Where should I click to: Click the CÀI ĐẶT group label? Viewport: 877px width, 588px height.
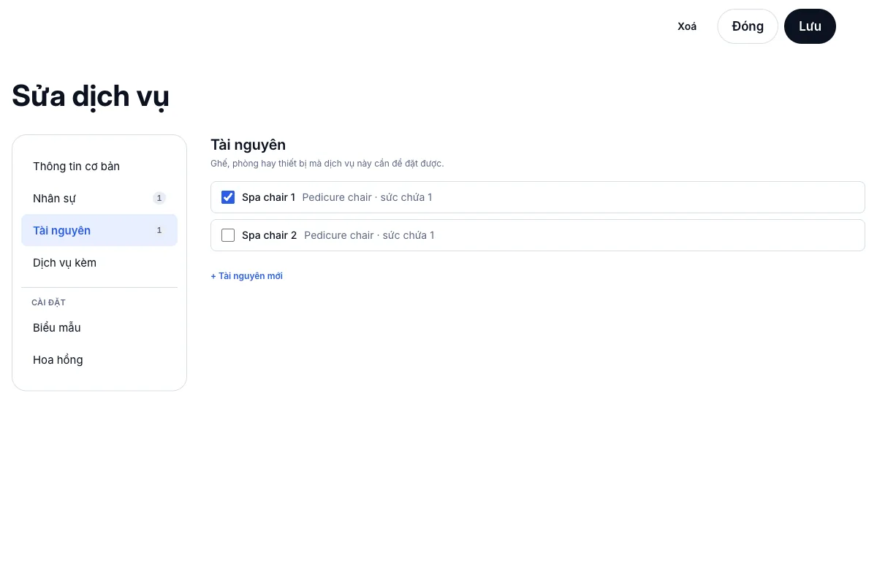click(x=48, y=302)
